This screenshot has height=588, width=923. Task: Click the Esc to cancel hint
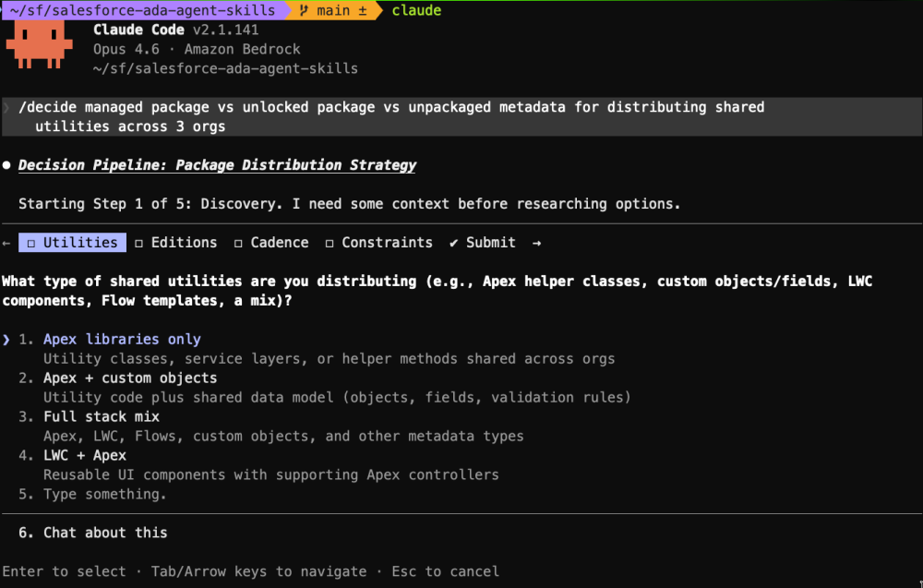tap(446, 571)
